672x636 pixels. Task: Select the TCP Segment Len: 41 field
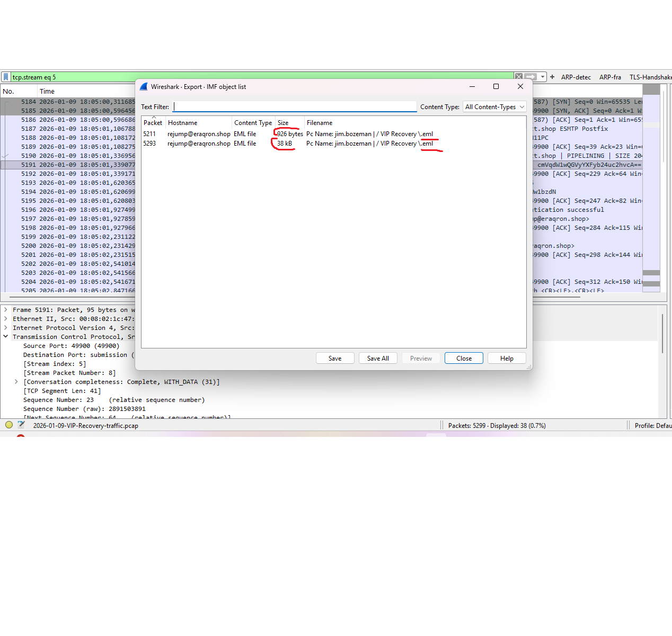tap(62, 391)
